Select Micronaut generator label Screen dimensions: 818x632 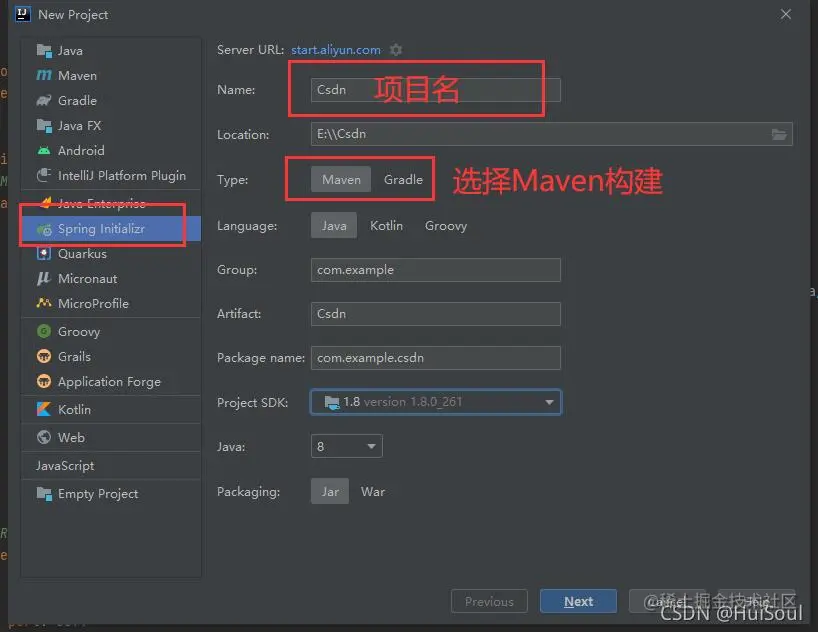point(88,279)
